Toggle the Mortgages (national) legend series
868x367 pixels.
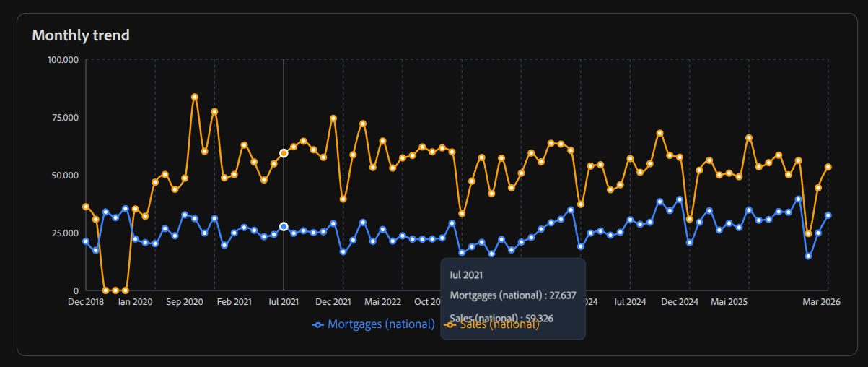click(373, 324)
